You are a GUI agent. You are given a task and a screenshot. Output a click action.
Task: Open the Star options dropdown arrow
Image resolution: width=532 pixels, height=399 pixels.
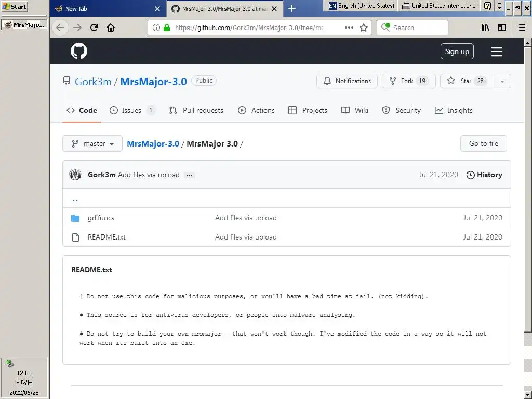(502, 81)
